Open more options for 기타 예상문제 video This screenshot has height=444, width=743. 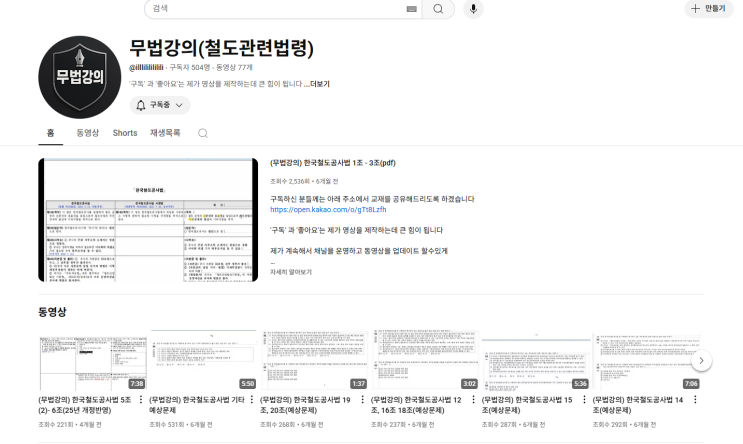pos(252,400)
